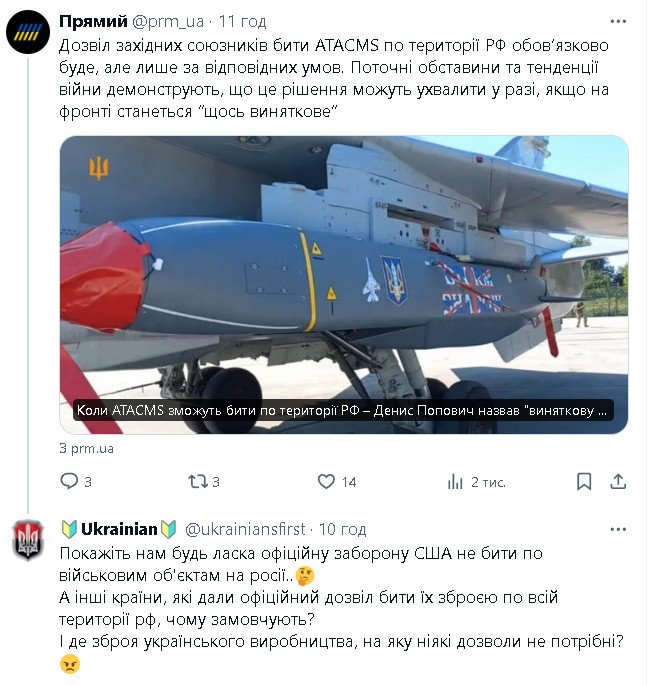Open reply comments on Прямий post
Image resolution: width=654 pixels, height=685 pixels.
point(76,481)
